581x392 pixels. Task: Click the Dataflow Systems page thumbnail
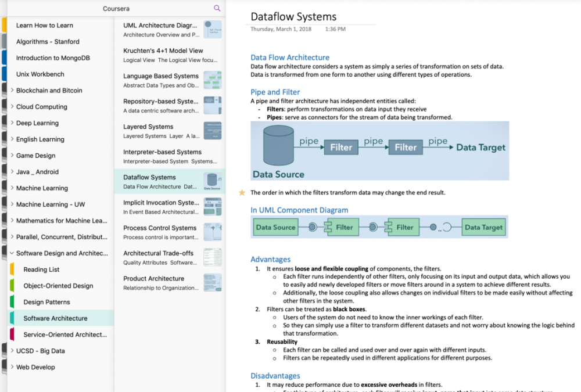[x=213, y=182]
